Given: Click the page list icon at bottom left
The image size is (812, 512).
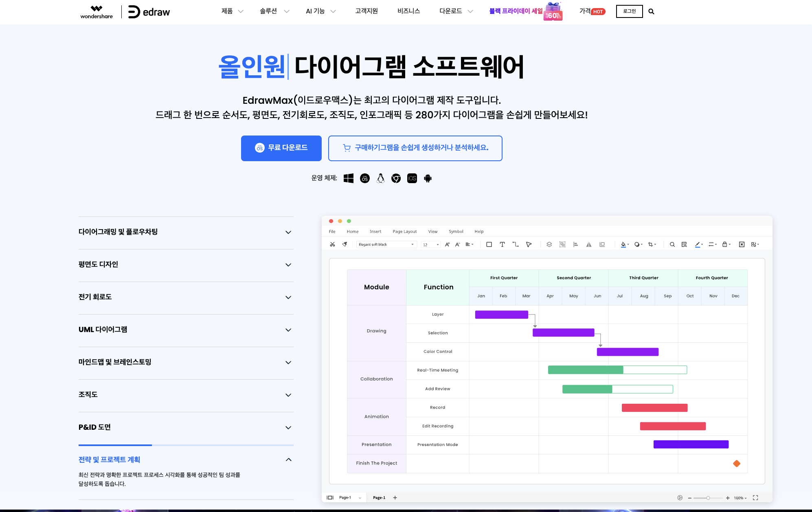Looking at the screenshot, I should pos(330,498).
